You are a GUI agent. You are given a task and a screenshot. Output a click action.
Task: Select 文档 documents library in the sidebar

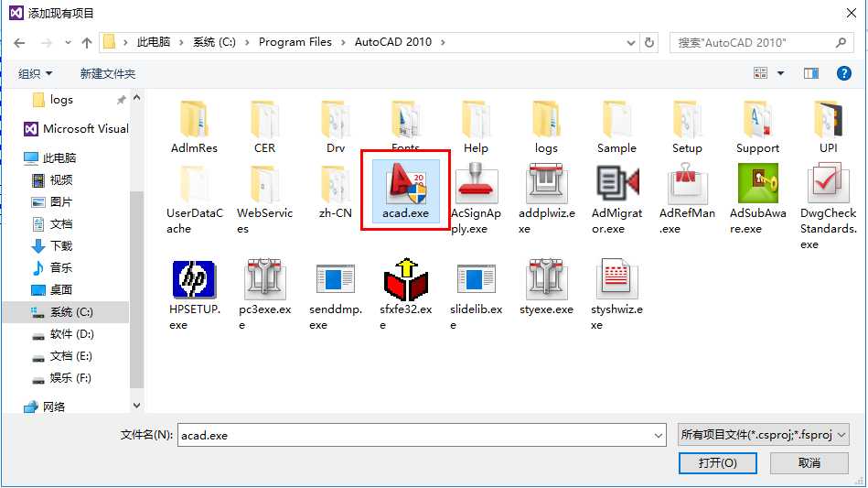pos(52,223)
